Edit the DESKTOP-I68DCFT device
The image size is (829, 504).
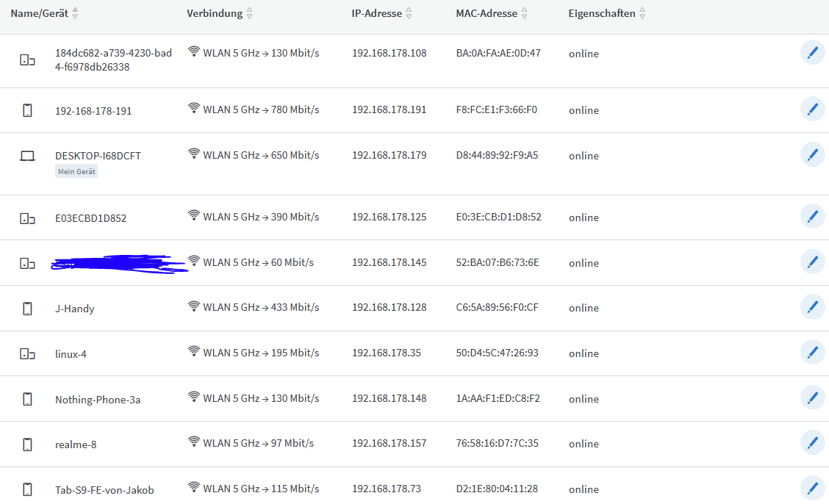click(813, 155)
